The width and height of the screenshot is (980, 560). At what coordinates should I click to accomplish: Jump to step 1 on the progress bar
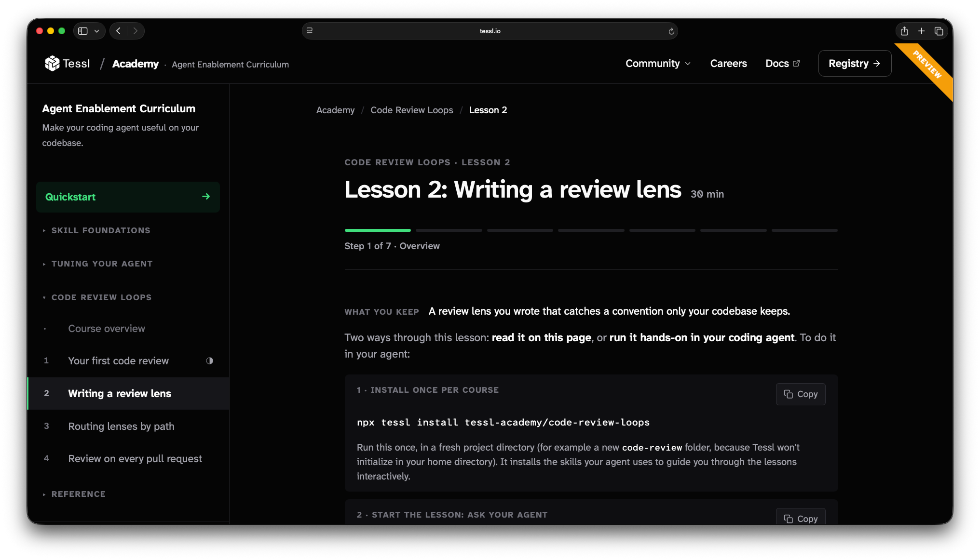(378, 230)
